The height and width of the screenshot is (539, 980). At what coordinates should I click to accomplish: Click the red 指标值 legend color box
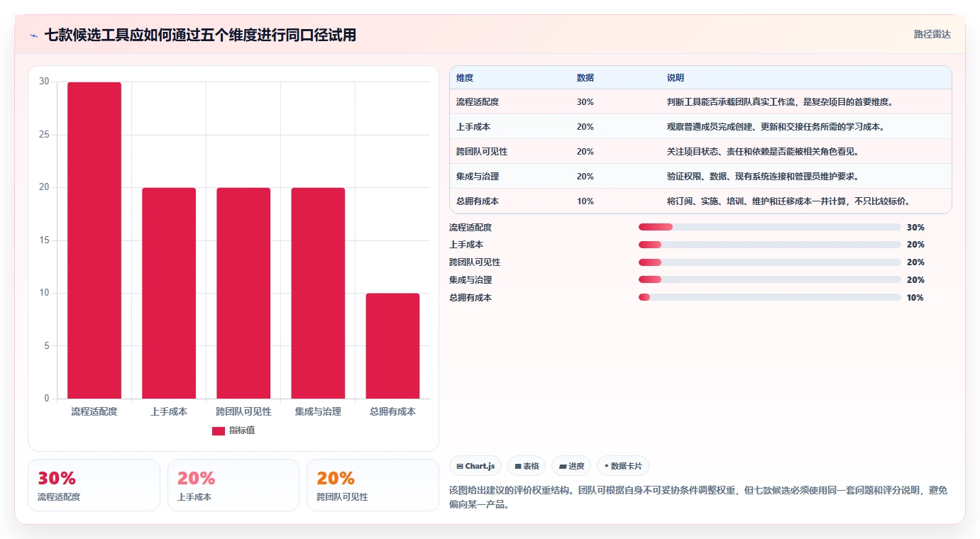tap(219, 431)
